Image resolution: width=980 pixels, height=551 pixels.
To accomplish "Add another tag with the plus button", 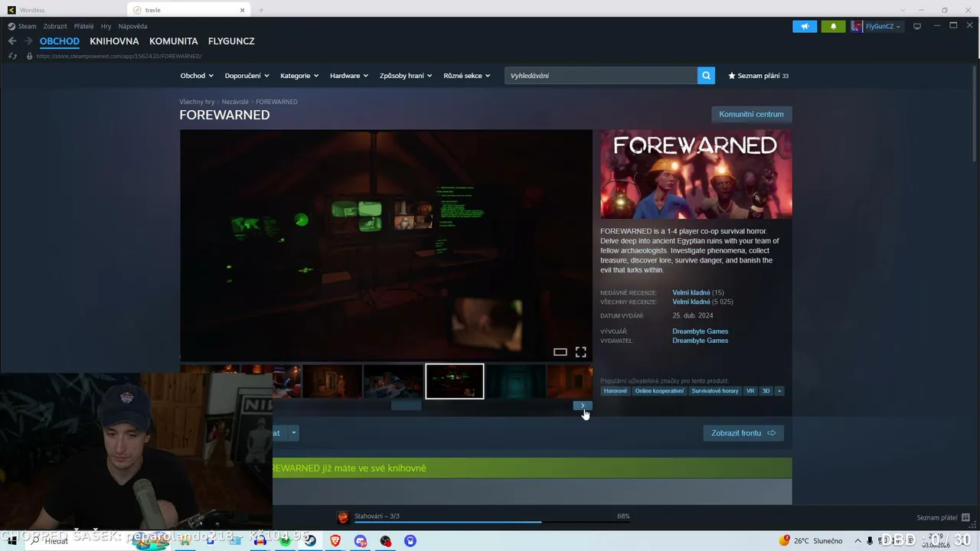I will point(779,391).
